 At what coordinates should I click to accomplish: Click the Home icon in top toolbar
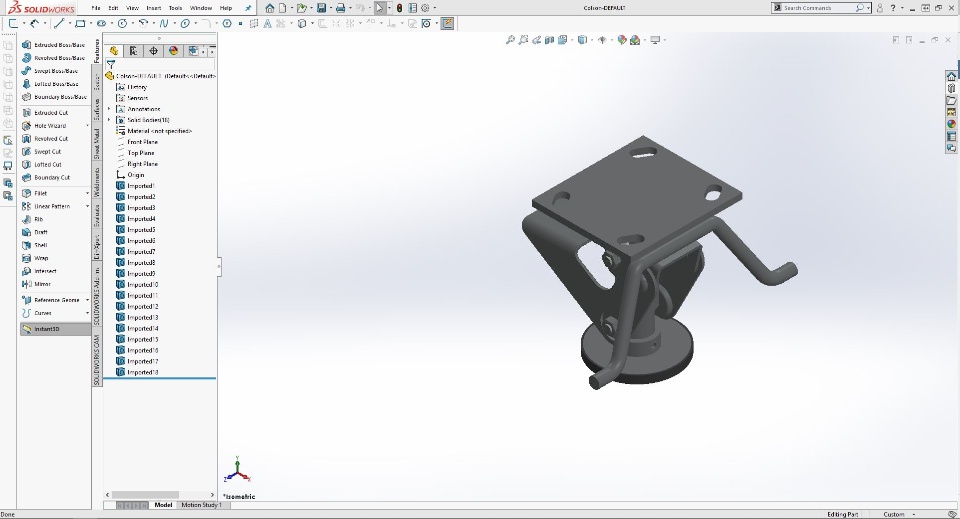click(269, 8)
